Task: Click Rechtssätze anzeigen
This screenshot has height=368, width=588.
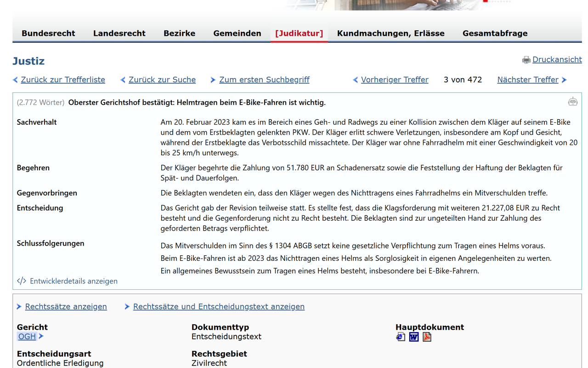Action: pyautogui.click(x=66, y=306)
